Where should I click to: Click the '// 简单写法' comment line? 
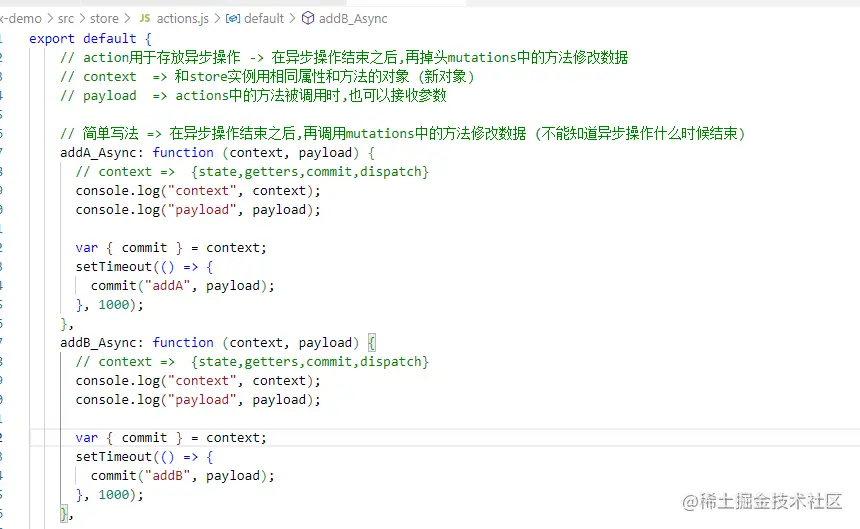[403, 133]
